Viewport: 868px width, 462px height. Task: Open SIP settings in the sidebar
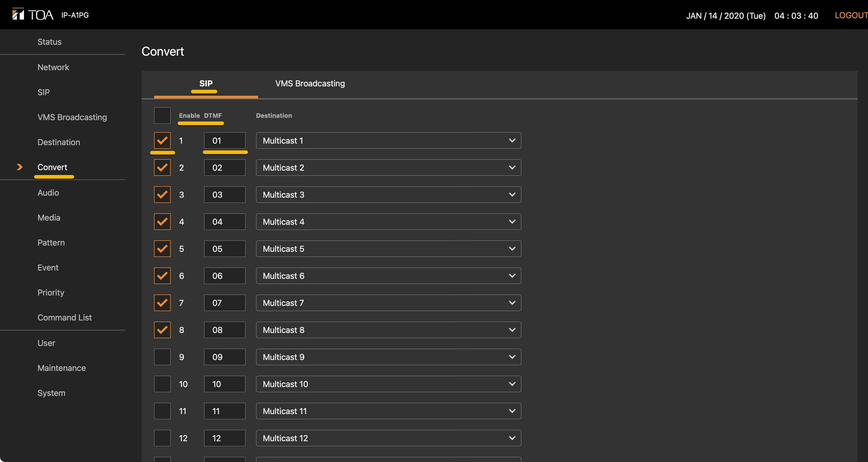(x=43, y=92)
